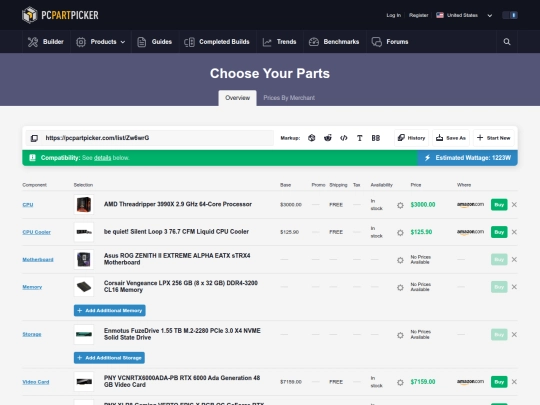Remove the PNY RTX 6000 video card with the X

tap(514, 382)
